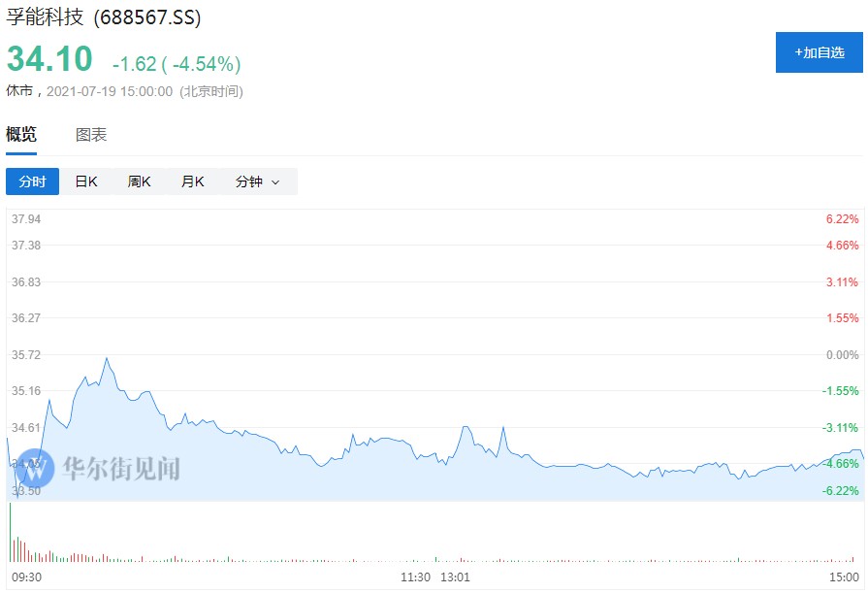868x593 pixels.
Task: Click the stock name 孚能科技
Action: pyautogui.click(x=47, y=18)
